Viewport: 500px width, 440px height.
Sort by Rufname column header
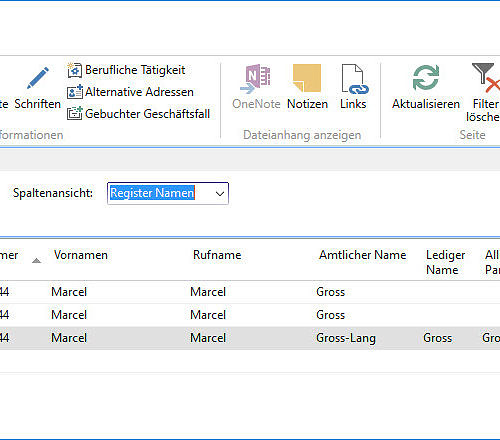tap(217, 255)
